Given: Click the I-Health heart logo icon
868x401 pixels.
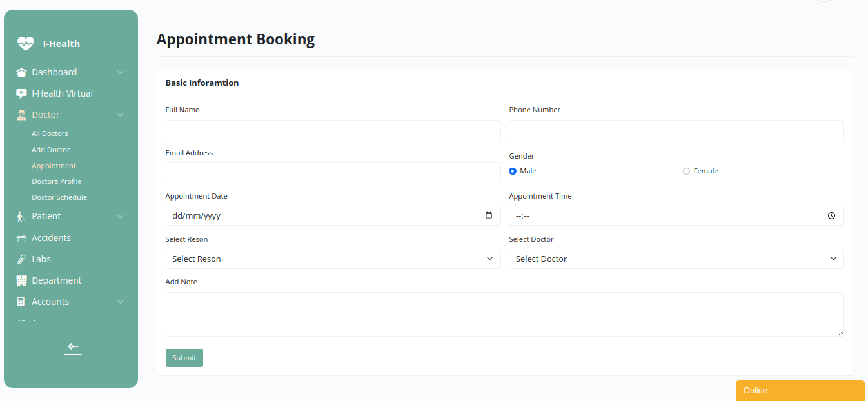Looking at the screenshot, I should (x=25, y=44).
